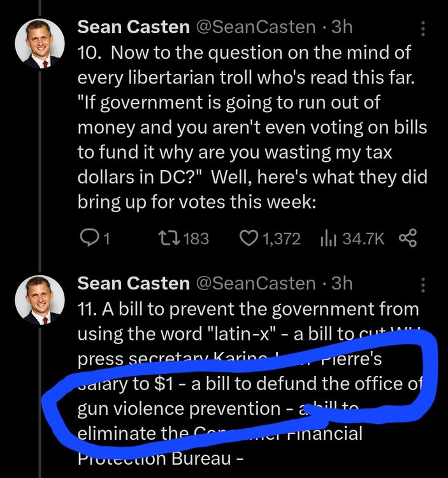Click the Sean Casten name on tweet 11

(134, 283)
